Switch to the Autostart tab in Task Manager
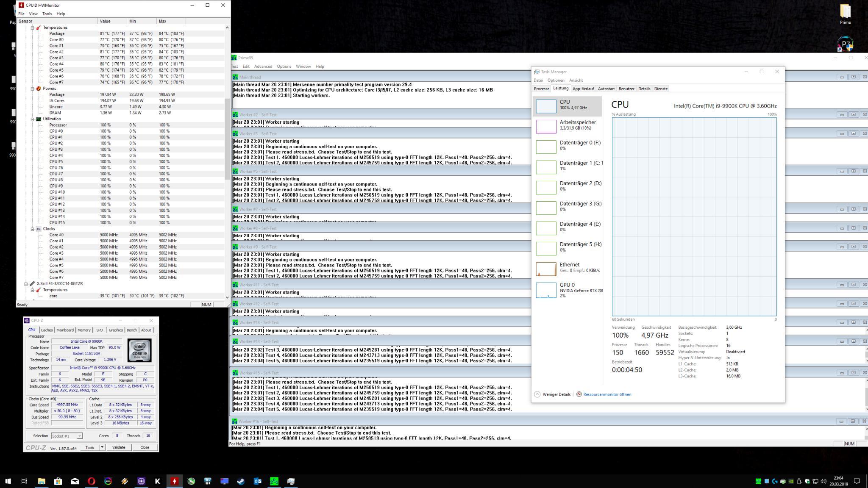 click(x=606, y=89)
